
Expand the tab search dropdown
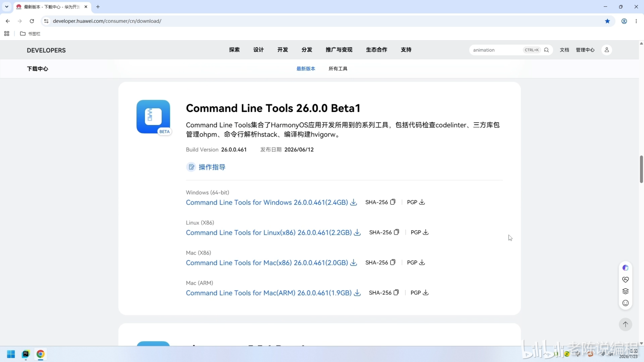7,7
